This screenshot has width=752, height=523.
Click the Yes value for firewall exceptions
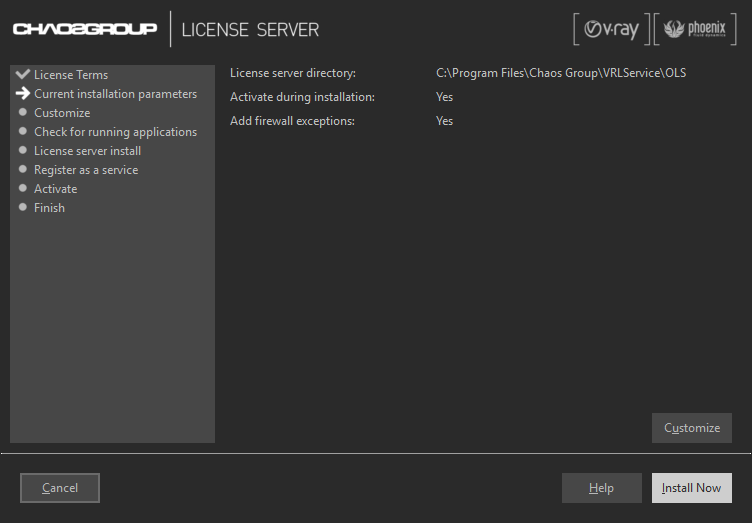tap(445, 121)
